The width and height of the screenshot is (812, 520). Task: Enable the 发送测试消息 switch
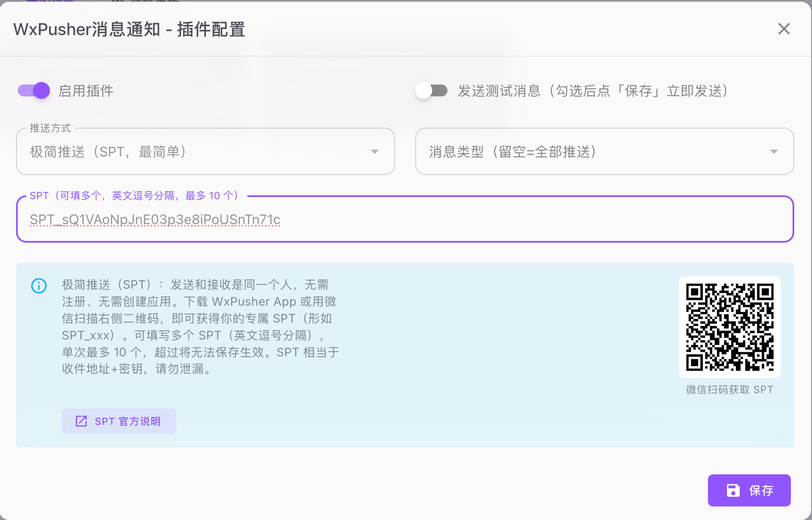(x=431, y=90)
